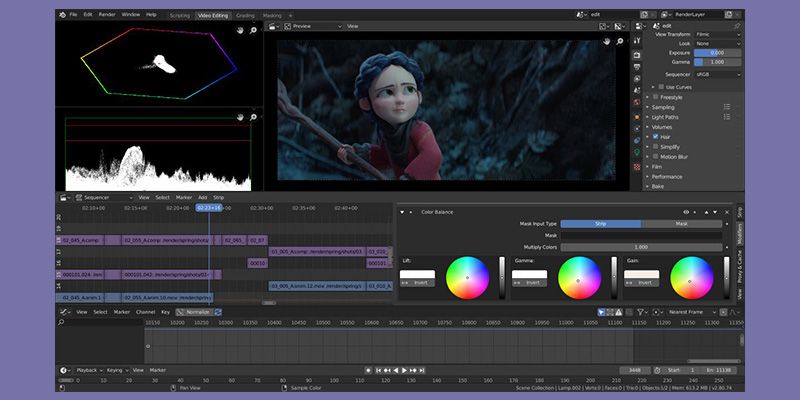Enable the Motion Blur checkbox
Image resolution: width=800 pixels, height=400 pixels.
tap(655, 156)
